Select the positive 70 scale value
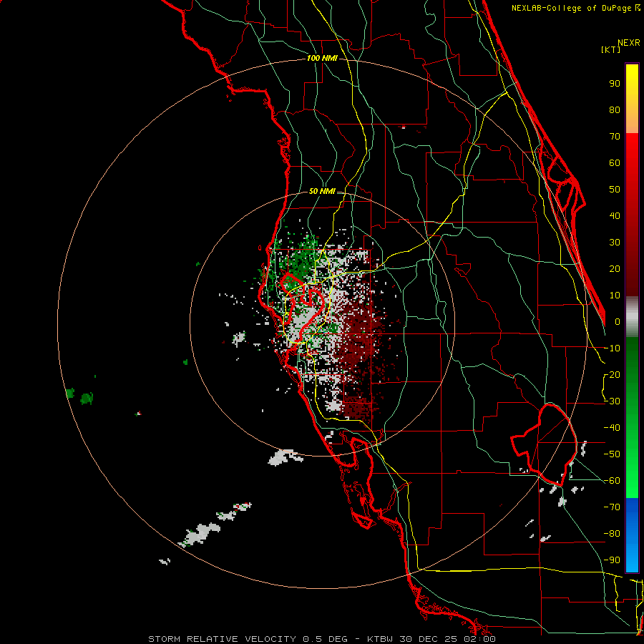The height and width of the screenshot is (644, 644). [615, 137]
